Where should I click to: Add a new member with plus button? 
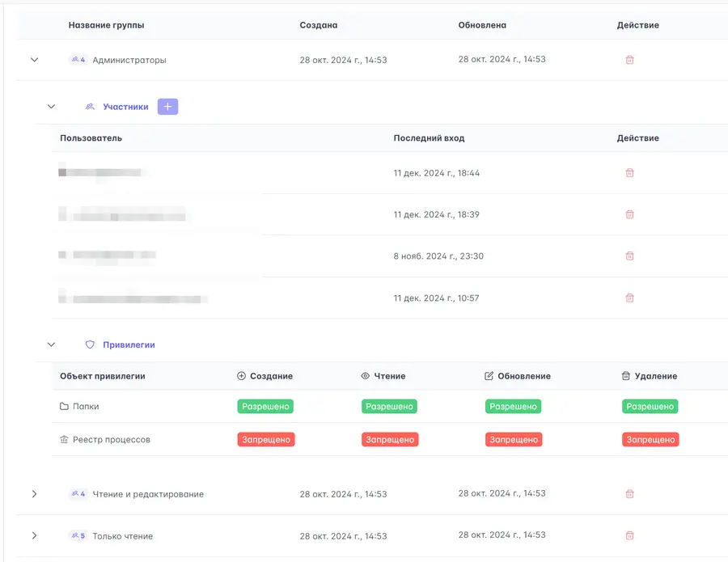(167, 107)
